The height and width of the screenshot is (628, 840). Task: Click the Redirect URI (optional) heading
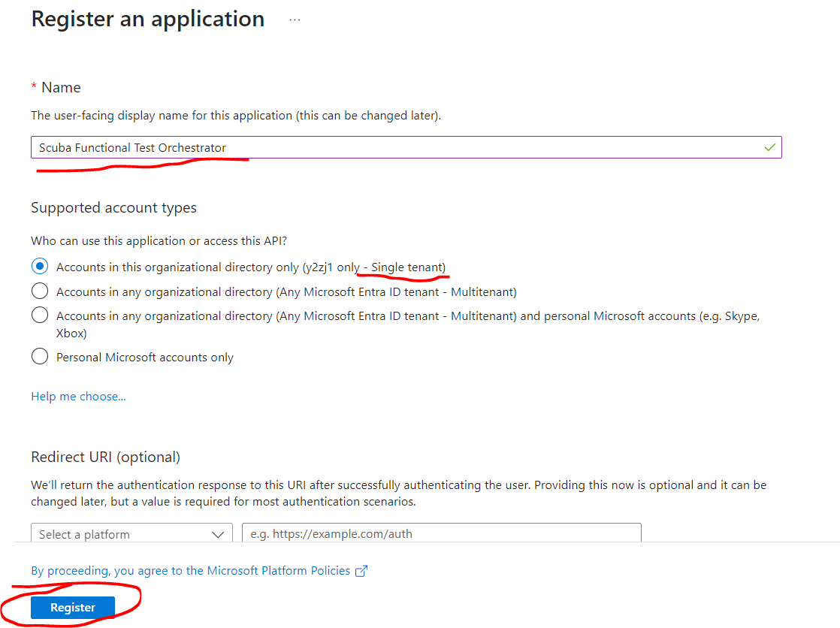105,456
